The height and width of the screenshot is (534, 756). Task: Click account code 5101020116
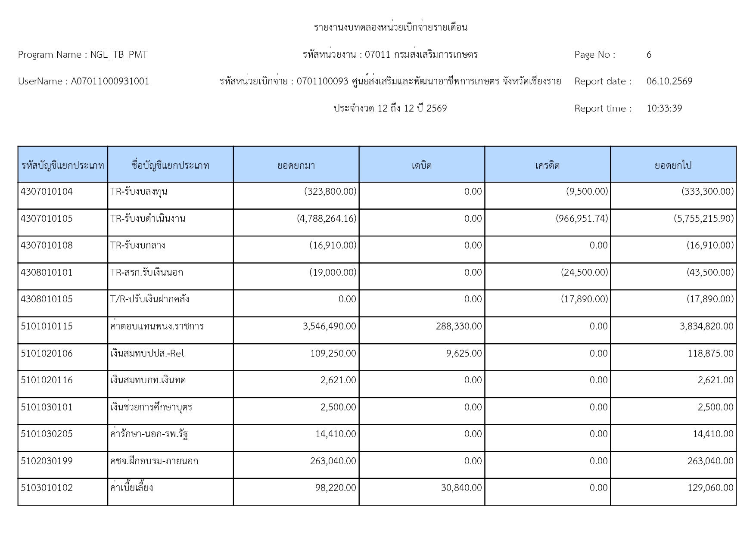click(x=47, y=380)
